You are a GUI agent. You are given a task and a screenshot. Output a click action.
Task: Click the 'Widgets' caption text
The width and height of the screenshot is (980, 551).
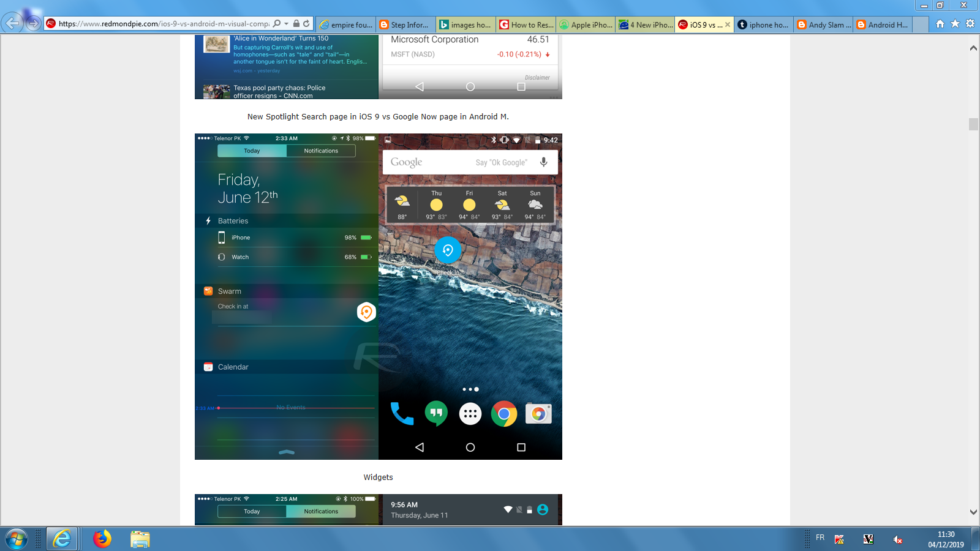379,478
